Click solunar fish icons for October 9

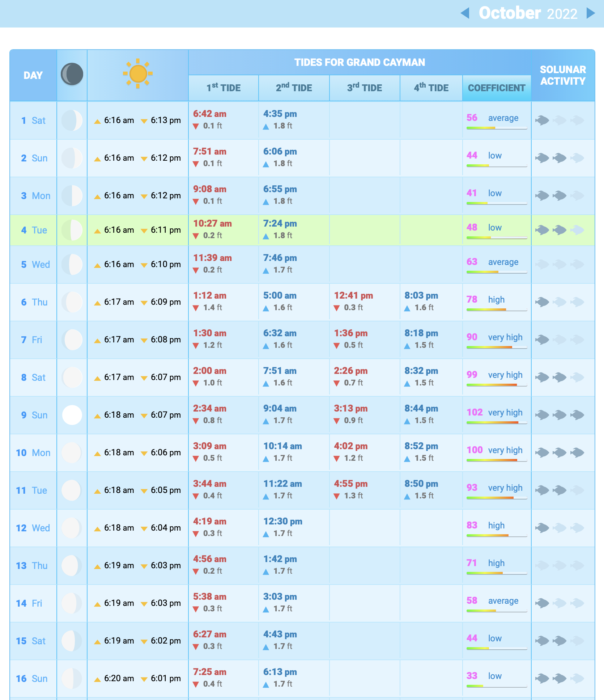[560, 415]
